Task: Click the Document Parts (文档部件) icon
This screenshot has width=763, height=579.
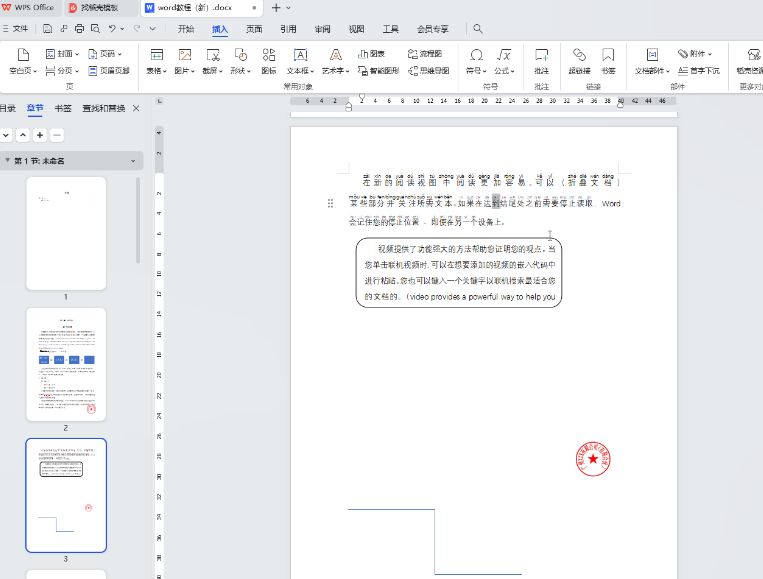Action: (652, 54)
